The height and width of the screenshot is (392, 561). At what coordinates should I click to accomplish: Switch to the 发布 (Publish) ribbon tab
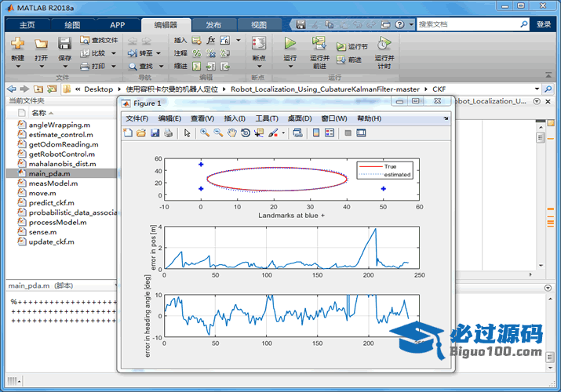click(213, 24)
